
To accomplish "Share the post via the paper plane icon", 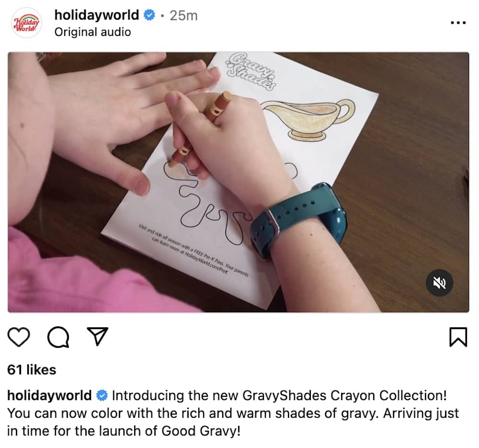I will click(98, 336).
